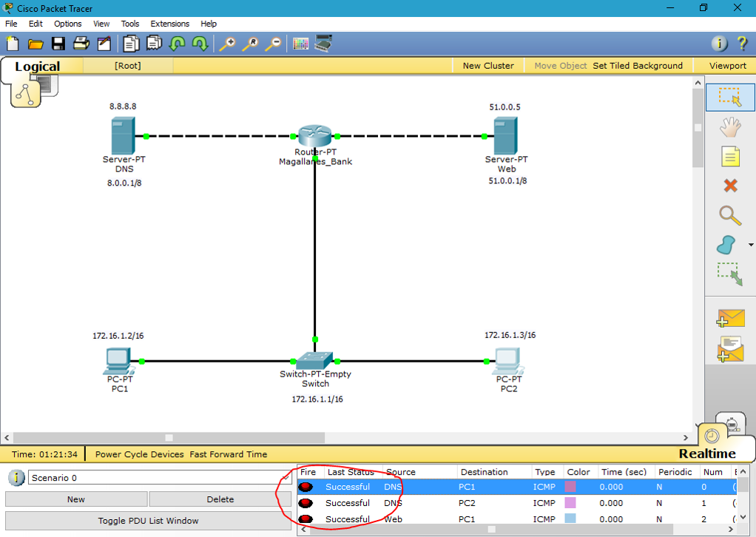Screen dimensions: 756x537
Task: Open the Scenario 0 dropdown
Action: point(160,478)
